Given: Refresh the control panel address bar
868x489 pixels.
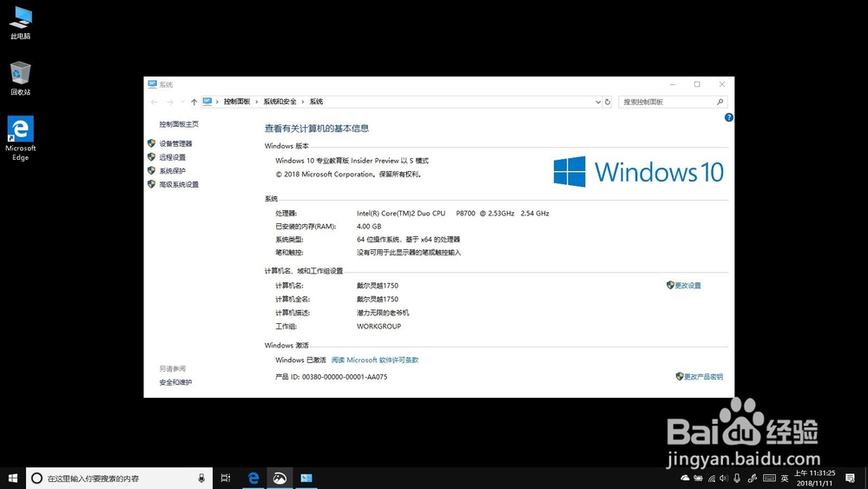Looking at the screenshot, I should pos(608,102).
